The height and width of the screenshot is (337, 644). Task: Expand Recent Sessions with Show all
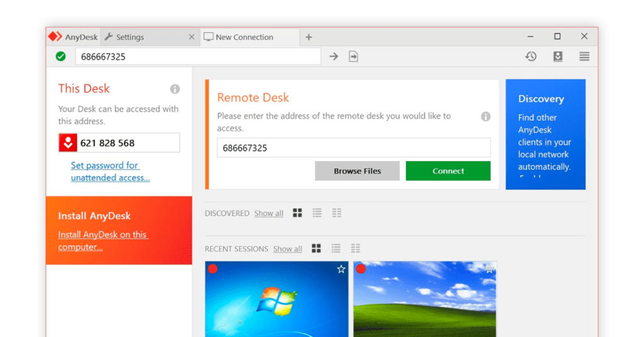click(287, 249)
